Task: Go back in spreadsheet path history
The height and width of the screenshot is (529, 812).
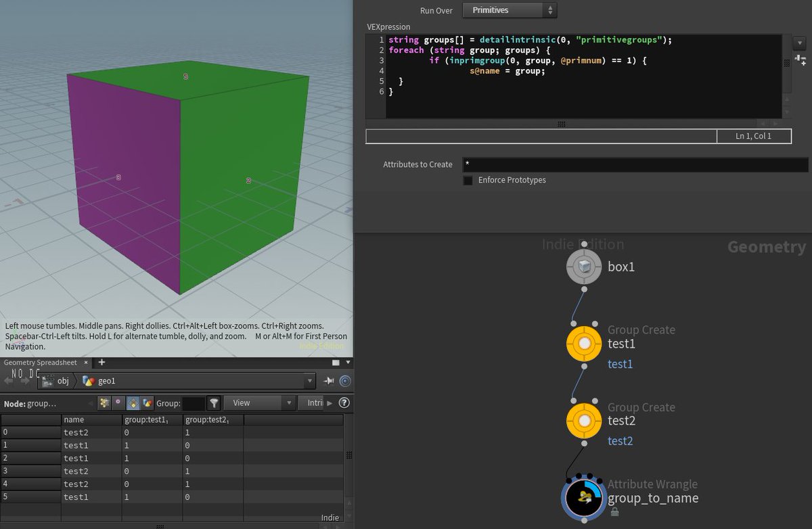Action: coord(7,381)
